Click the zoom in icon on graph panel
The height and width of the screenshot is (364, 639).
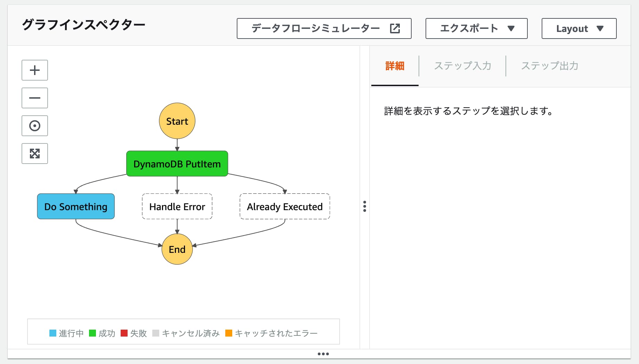coord(34,70)
